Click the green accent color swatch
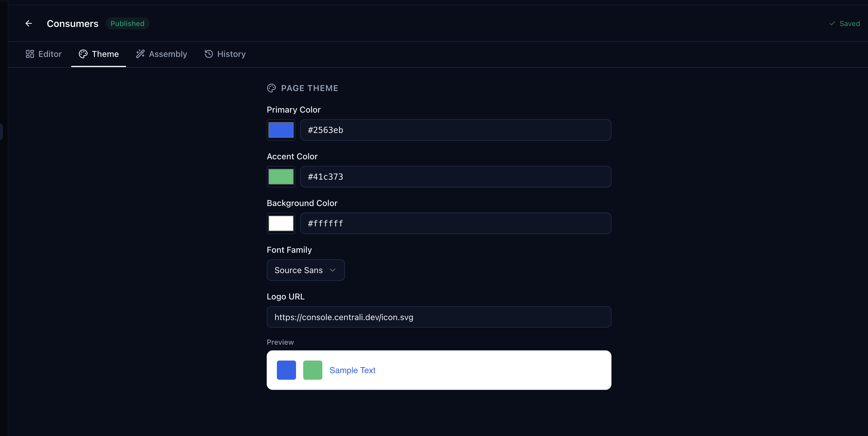 click(x=281, y=176)
